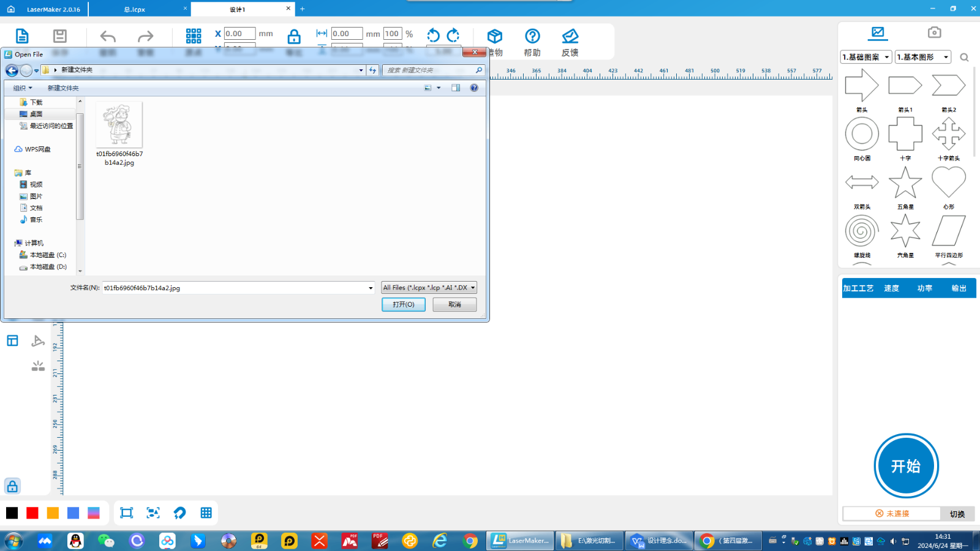Open the Help (帮助) icon
The image size is (980, 551).
point(532,42)
